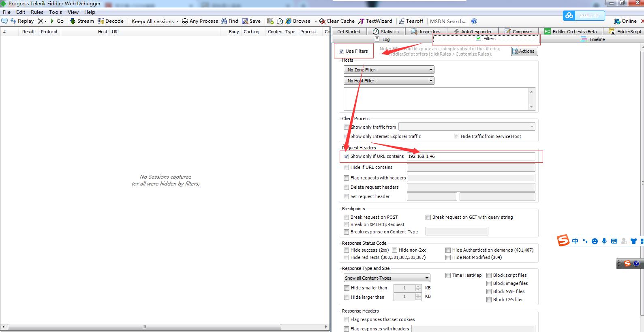
Task: Click the camera screenshot toolbar icon
Action: coord(270,21)
